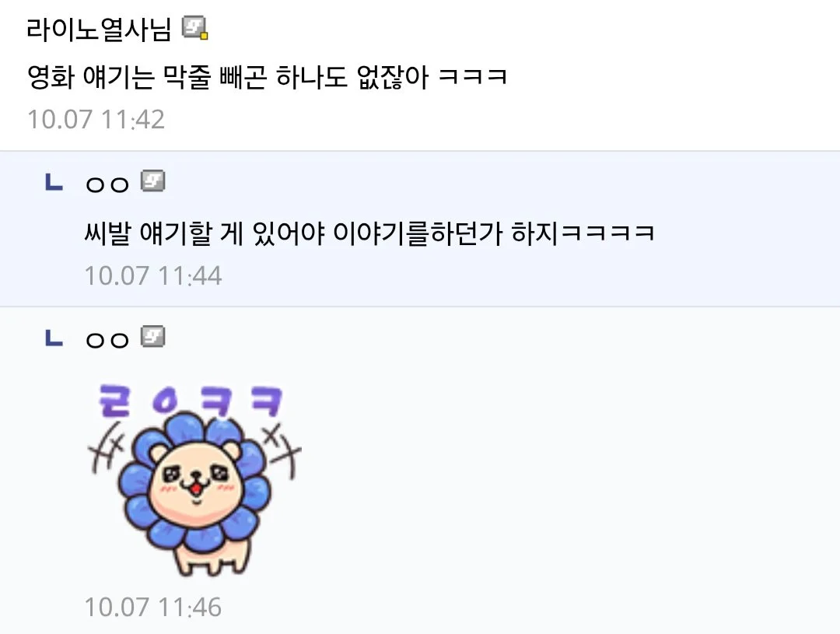Click the nickname 라이노열사님

point(99,30)
